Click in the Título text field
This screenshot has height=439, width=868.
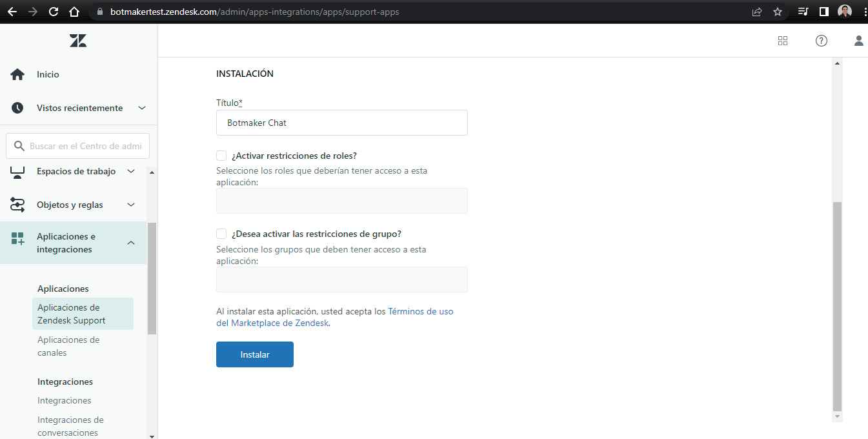click(x=342, y=123)
